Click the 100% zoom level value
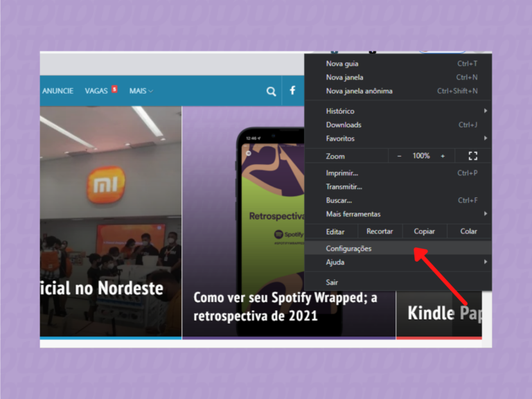Viewport: 532px width, 399px height. (421, 156)
